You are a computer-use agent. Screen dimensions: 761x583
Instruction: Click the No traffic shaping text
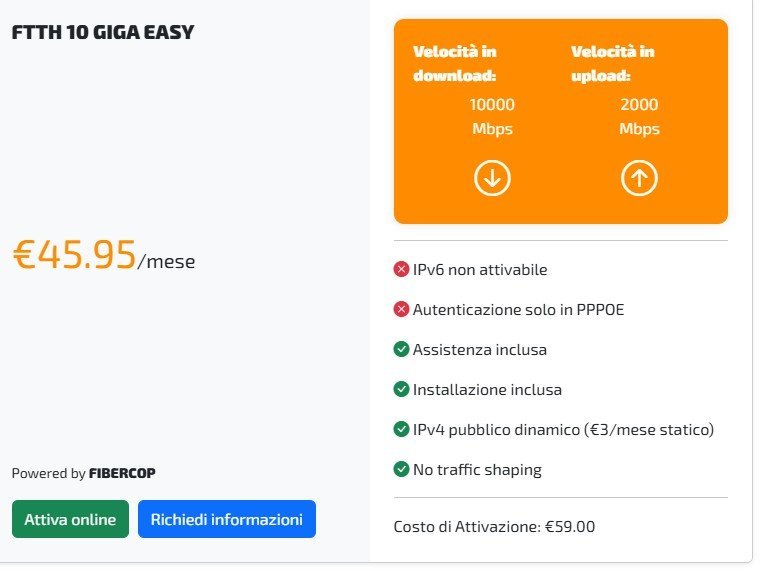(x=477, y=469)
